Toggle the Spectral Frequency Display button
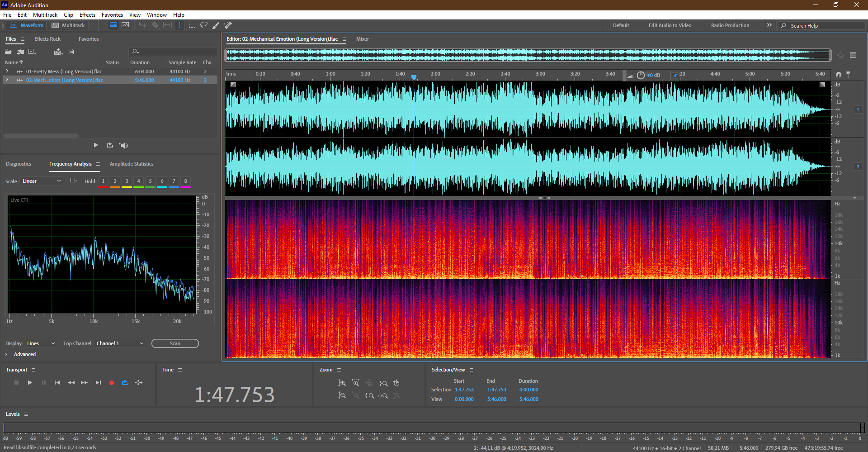The height and width of the screenshot is (452, 868). point(113,25)
